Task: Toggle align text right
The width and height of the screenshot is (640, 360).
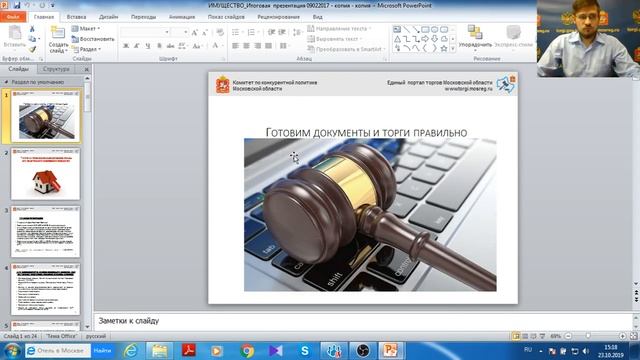Action: [258, 46]
